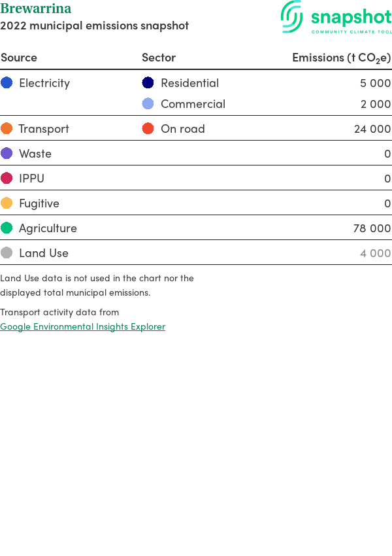
Task: Click the blue Electricity color dot
Action: (7, 82)
